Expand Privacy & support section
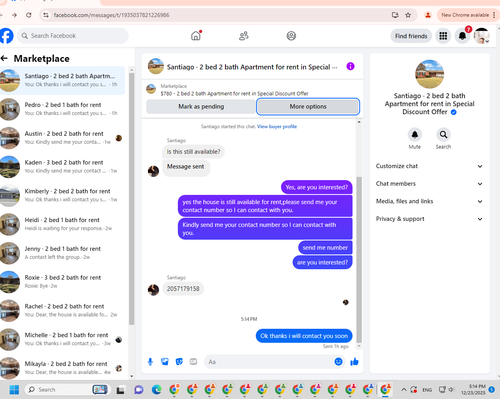 (429, 219)
